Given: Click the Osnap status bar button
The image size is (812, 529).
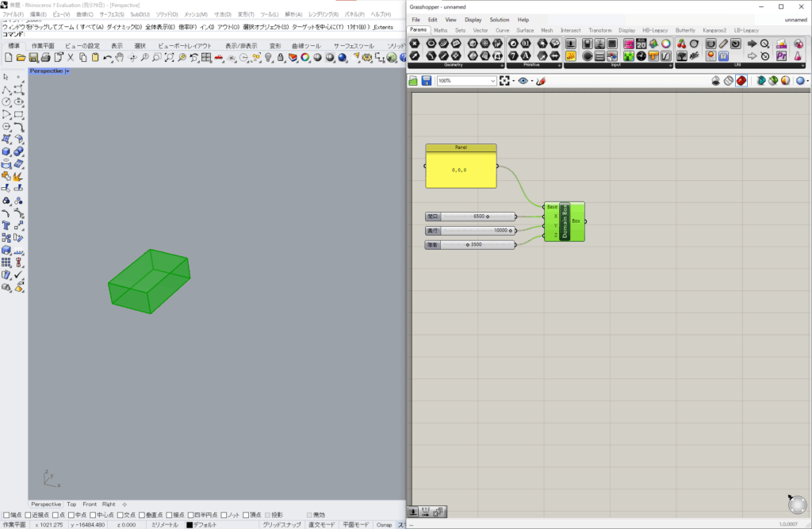Looking at the screenshot, I should [x=384, y=524].
